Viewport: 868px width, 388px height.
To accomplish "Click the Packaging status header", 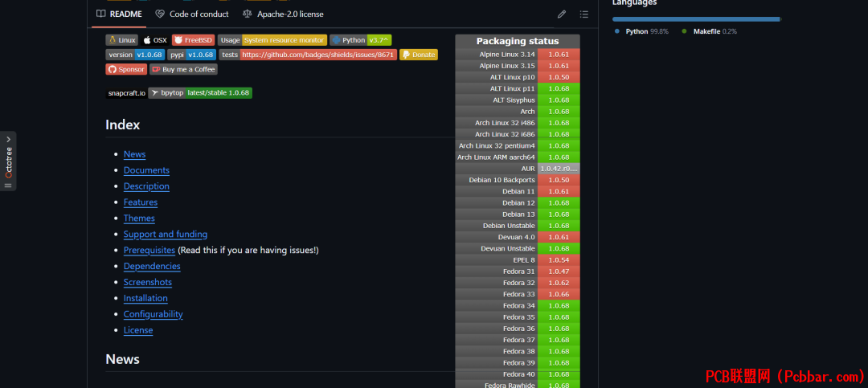I will pyautogui.click(x=518, y=41).
